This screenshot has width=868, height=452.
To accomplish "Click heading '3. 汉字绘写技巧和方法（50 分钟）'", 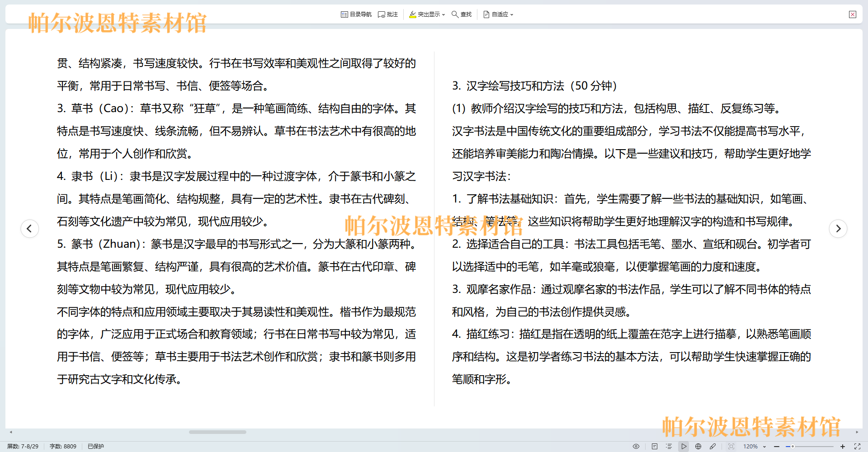I will (x=535, y=86).
